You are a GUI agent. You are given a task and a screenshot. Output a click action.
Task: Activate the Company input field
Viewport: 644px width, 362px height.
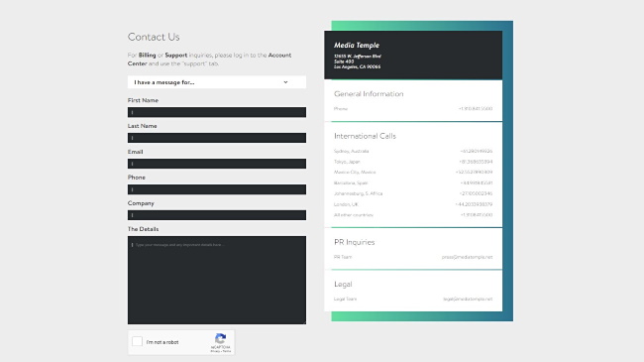click(x=216, y=215)
